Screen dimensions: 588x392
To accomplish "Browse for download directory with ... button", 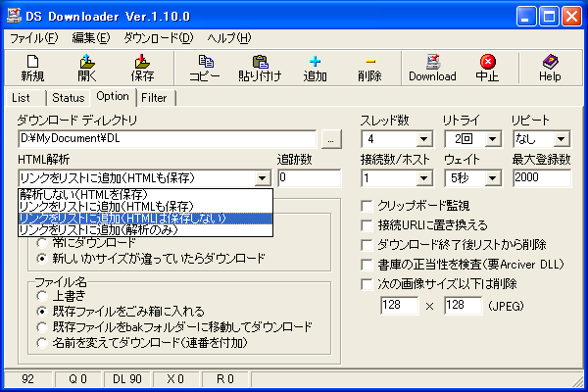I will (x=331, y=139).
